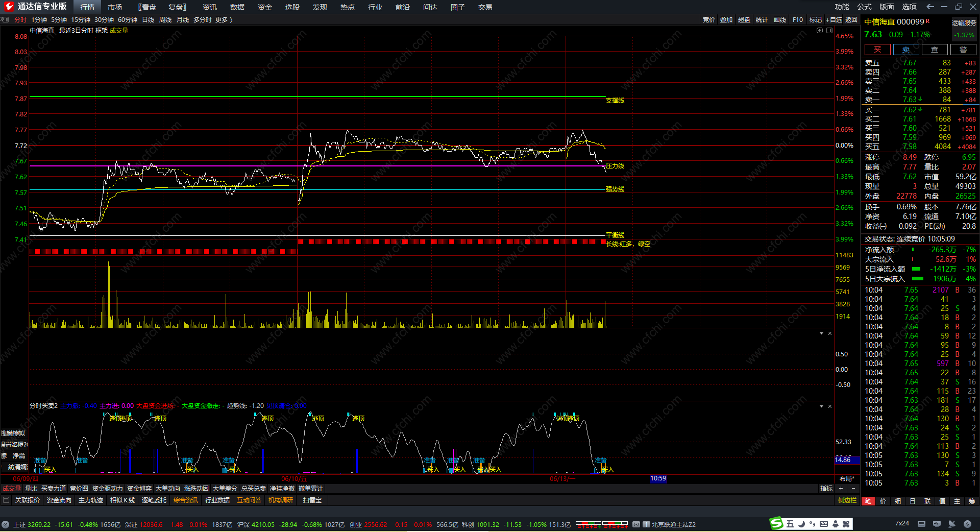
Task: Click the 买 buy button
Action: (877, 50)
